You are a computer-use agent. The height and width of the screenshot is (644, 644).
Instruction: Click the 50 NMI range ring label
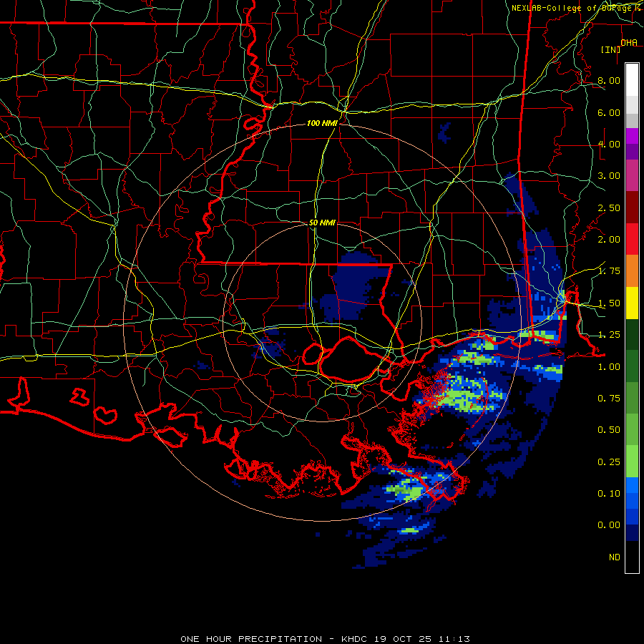pos(322,223)
